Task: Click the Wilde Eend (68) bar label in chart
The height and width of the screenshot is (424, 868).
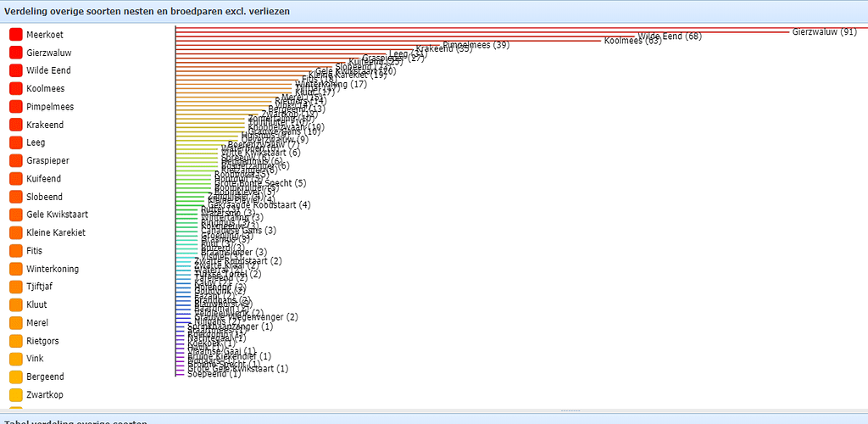Action: click(x=670, y=36)
